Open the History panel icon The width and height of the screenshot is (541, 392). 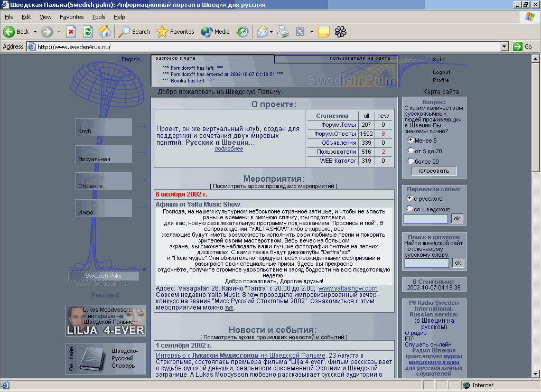click(242, 32)
